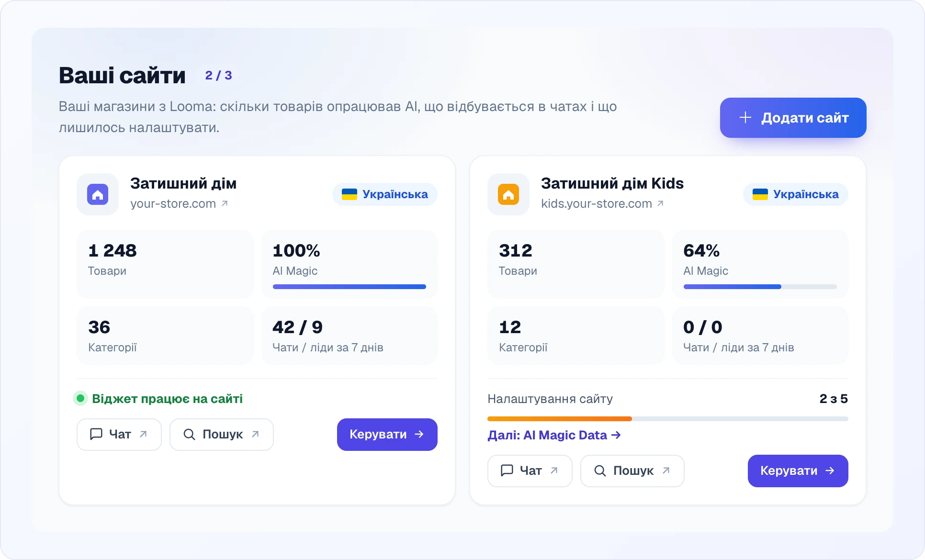This screenshot has height=560, width=925.
Task: Click Керувати on the Затишний дім Kids card
Action: coord(798,471)
